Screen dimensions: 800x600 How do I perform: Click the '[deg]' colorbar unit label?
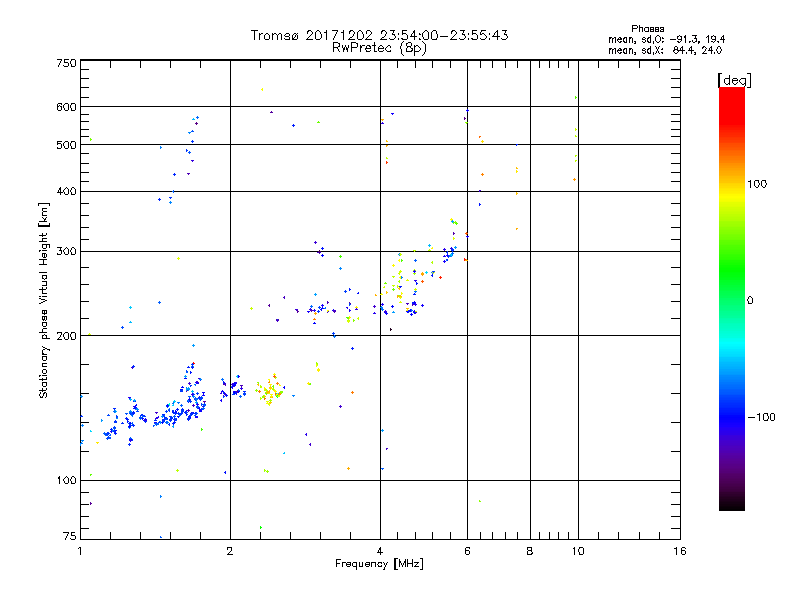coord(734,80)
